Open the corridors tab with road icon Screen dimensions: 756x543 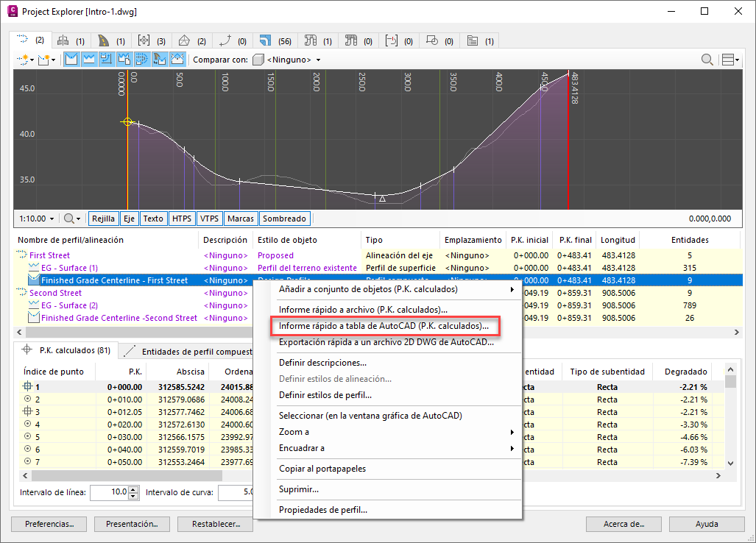click(110, 40)
